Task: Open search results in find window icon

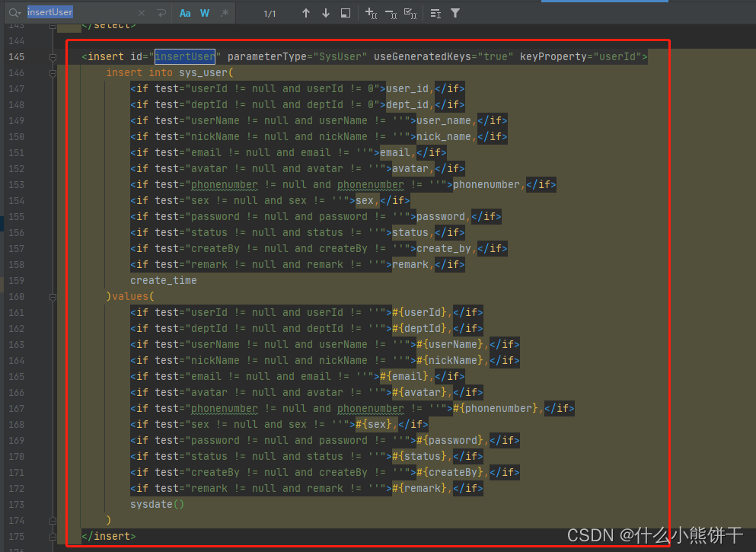Action: click(x=346, y=14)
